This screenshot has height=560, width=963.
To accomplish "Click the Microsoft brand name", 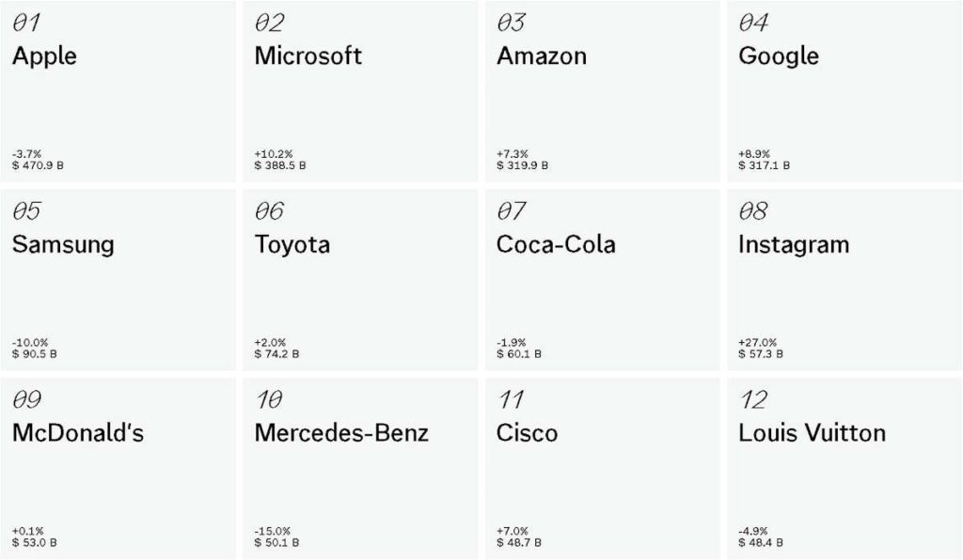I will point(308,55).
